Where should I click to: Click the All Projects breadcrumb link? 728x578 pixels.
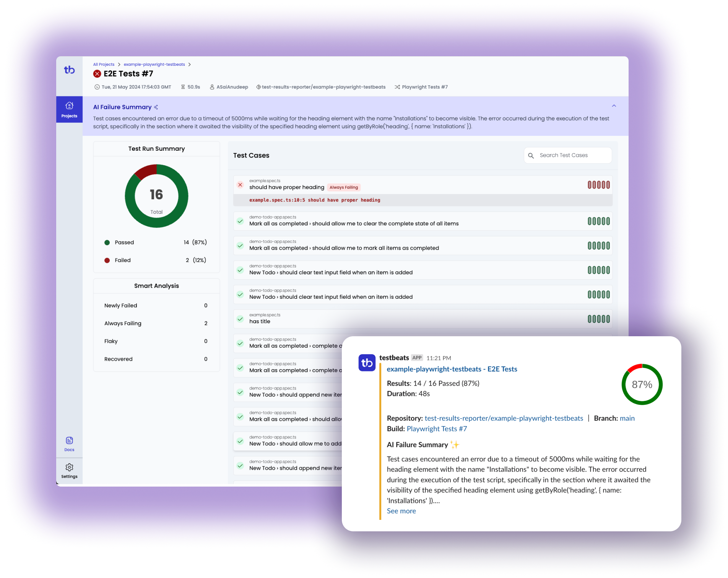pyautogui.click(x=104, y=64)
